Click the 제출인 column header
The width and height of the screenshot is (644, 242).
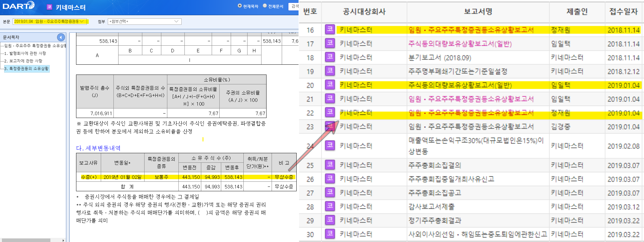click(577, 11)
